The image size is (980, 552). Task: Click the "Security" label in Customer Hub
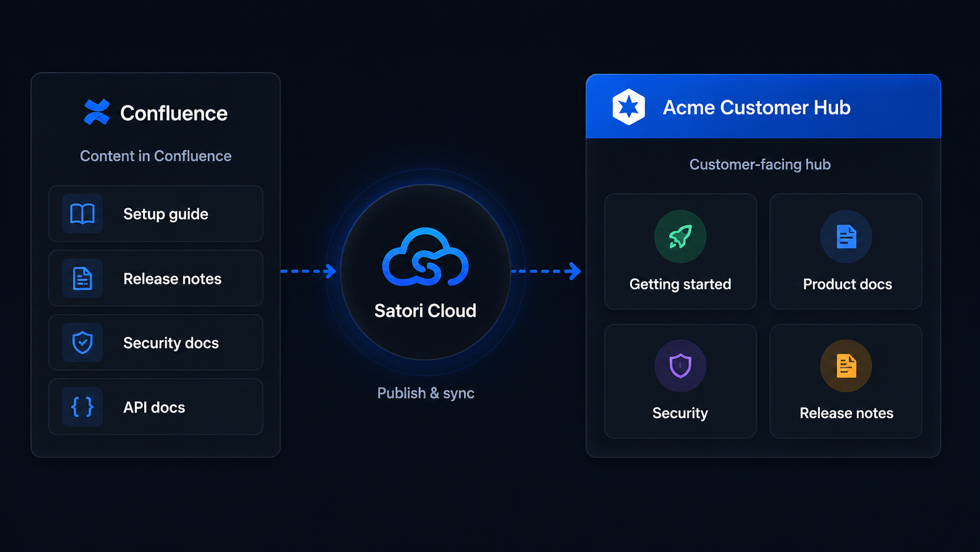[x=680, y=414]
